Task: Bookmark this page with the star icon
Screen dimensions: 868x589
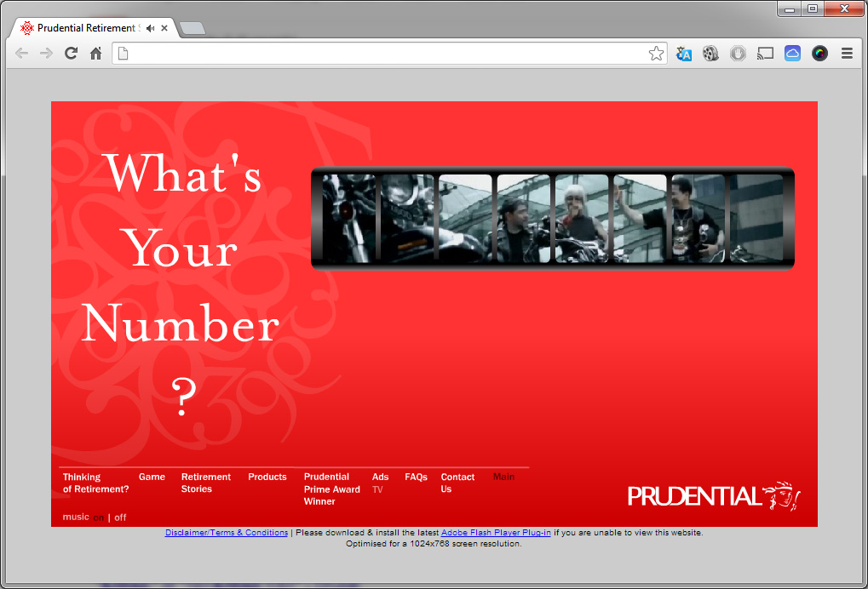Action: point(656,53)
